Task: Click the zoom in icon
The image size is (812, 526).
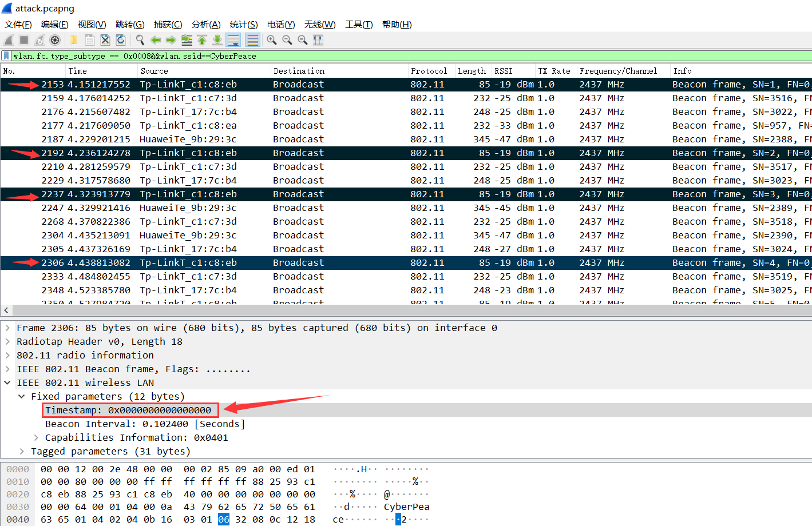Action: (x=271, y=40)
